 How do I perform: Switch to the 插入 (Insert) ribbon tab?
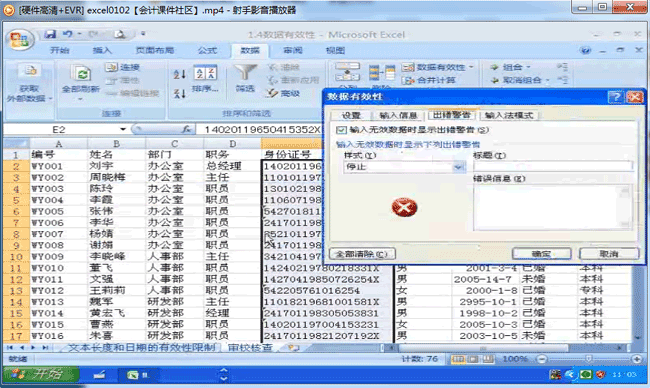pos(102,51)
